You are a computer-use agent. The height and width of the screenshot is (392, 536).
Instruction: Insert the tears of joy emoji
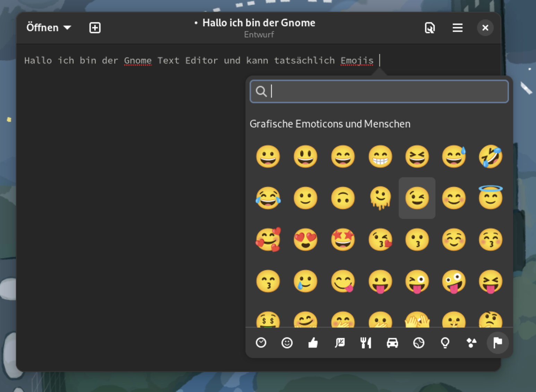pos(268,198)
